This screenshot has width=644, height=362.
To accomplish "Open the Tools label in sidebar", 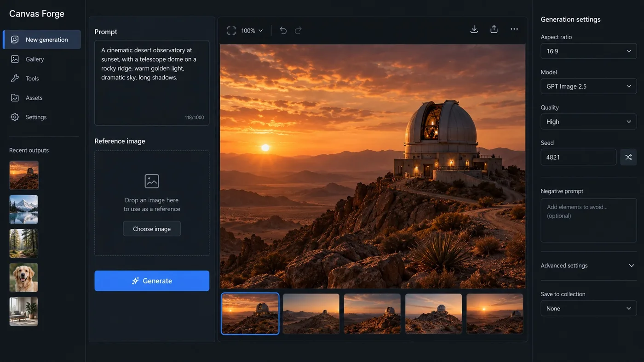I will coord(32,79).
